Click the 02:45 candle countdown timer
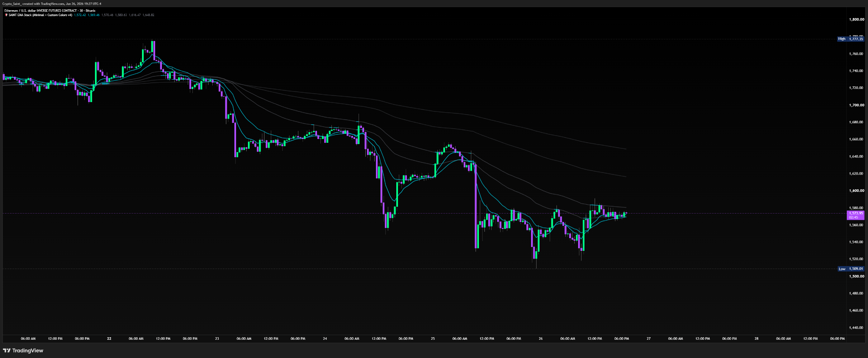 (x=853, y=217)
